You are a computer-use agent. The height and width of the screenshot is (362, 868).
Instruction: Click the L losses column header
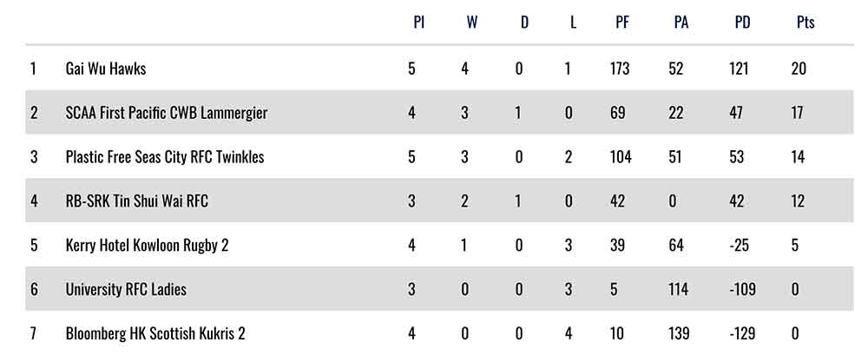point(573,23)
